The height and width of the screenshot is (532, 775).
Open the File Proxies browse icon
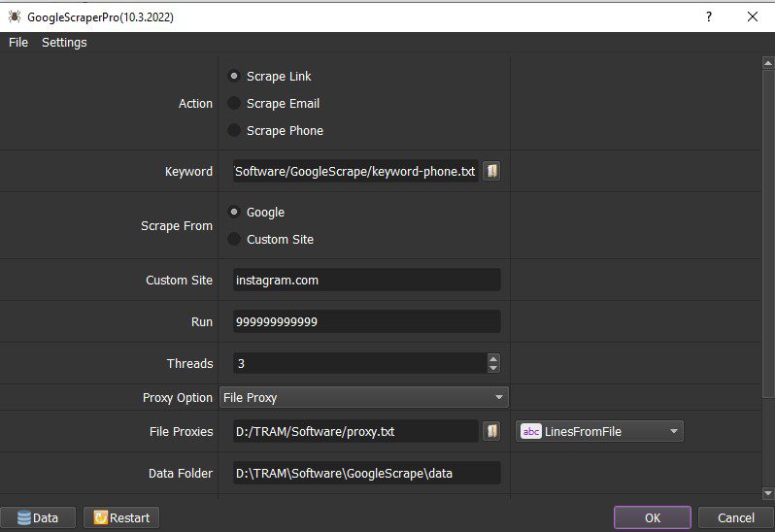click(x=491, y=431)
